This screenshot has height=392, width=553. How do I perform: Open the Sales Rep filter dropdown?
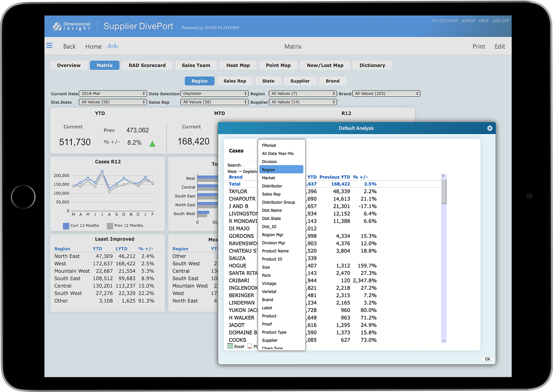pos(214,102)
